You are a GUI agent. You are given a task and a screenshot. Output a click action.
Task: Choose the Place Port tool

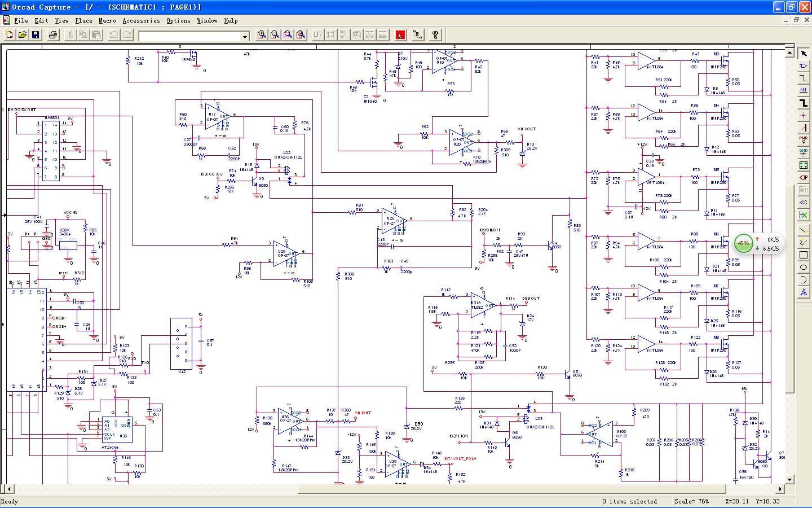click(x=804, y=177)
